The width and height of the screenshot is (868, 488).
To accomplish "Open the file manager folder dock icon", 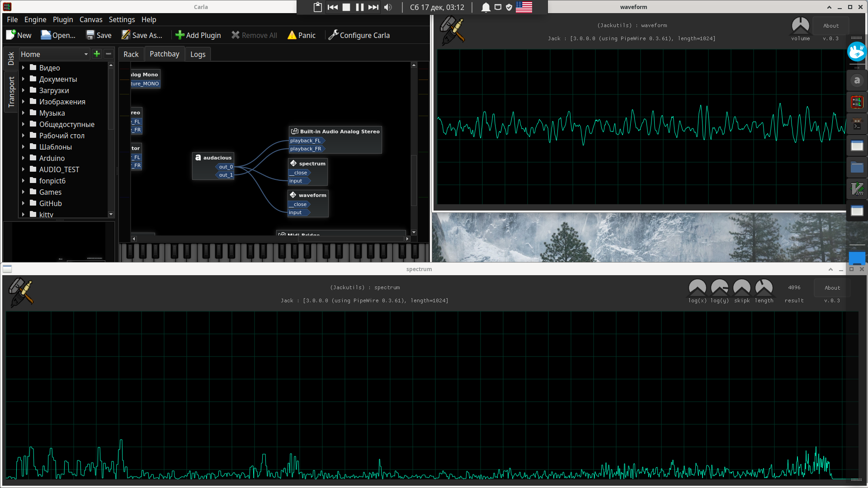I will click(857, 168).
